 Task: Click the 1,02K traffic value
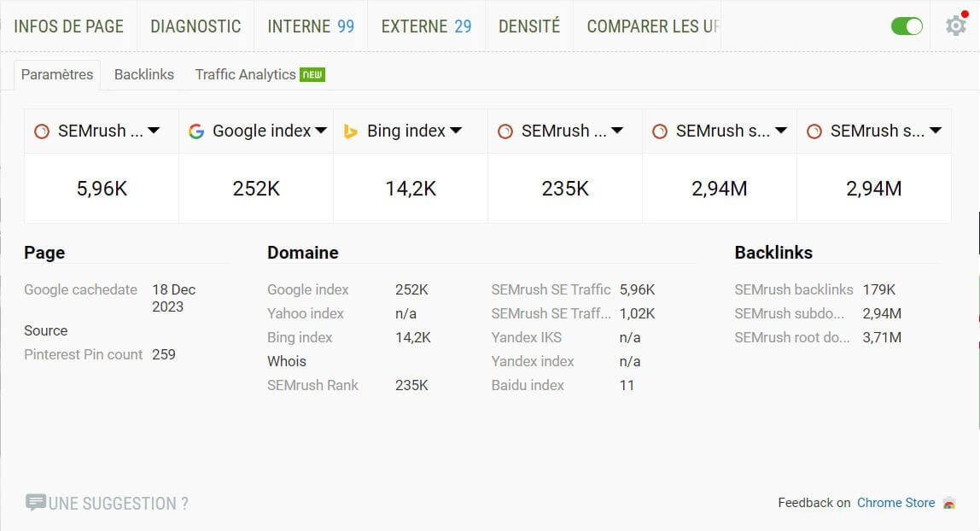click(638, 313)
